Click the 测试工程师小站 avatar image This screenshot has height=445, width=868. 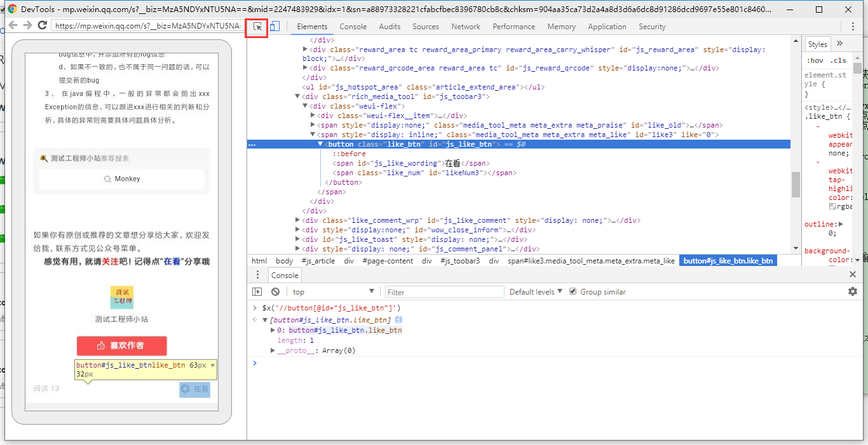[121, 298]
